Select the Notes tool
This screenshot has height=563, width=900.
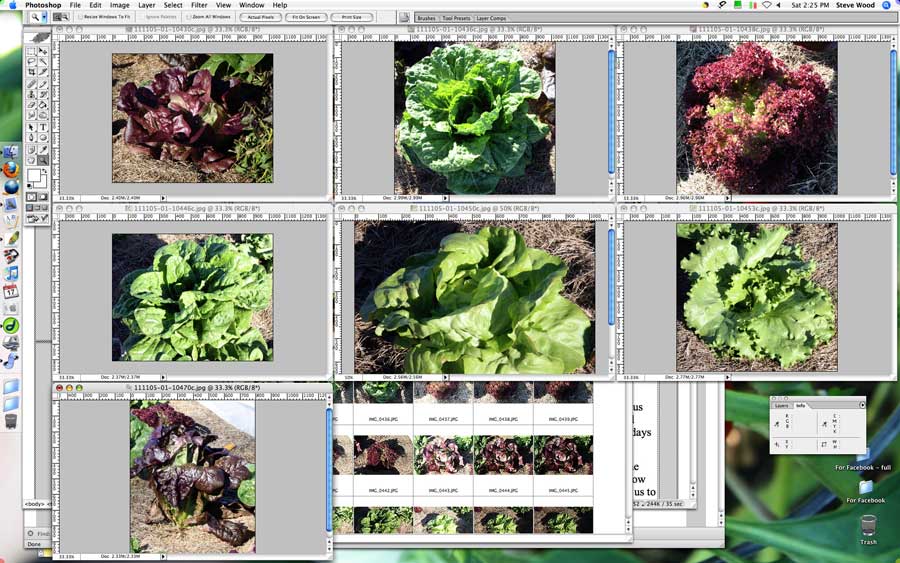pyautogui.click(x=32, y=150)
